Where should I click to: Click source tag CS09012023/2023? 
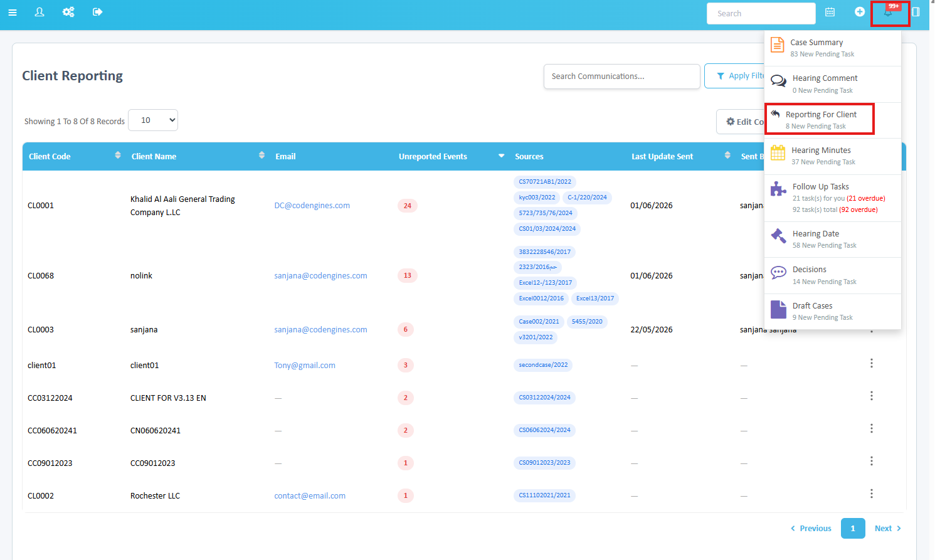[x=544, y=463]
